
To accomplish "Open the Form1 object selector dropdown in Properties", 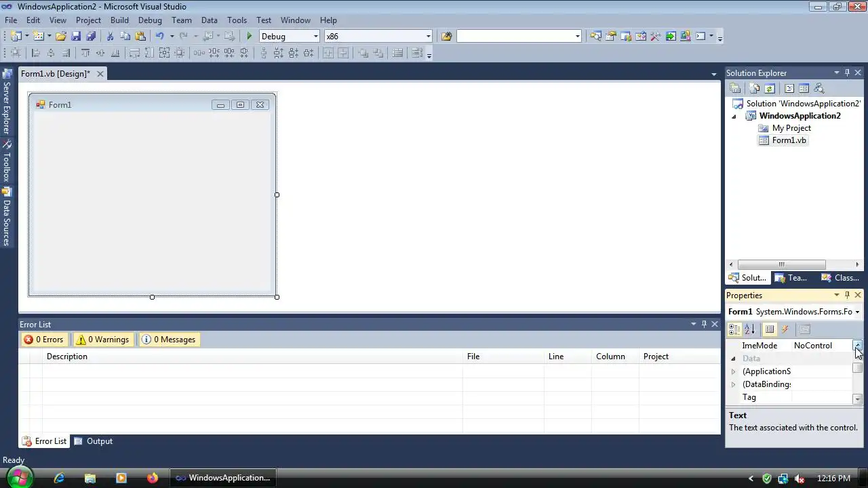I will point(857,312).
